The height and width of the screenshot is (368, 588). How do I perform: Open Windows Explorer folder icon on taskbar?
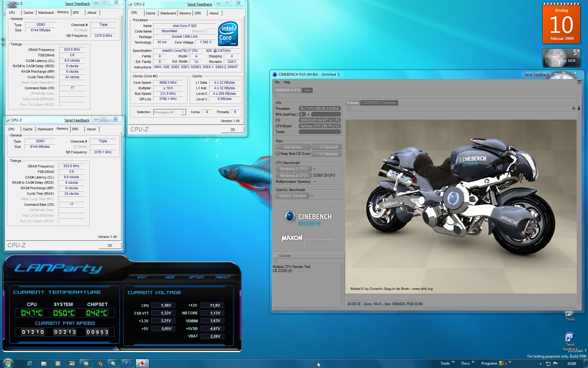(44, 363)
